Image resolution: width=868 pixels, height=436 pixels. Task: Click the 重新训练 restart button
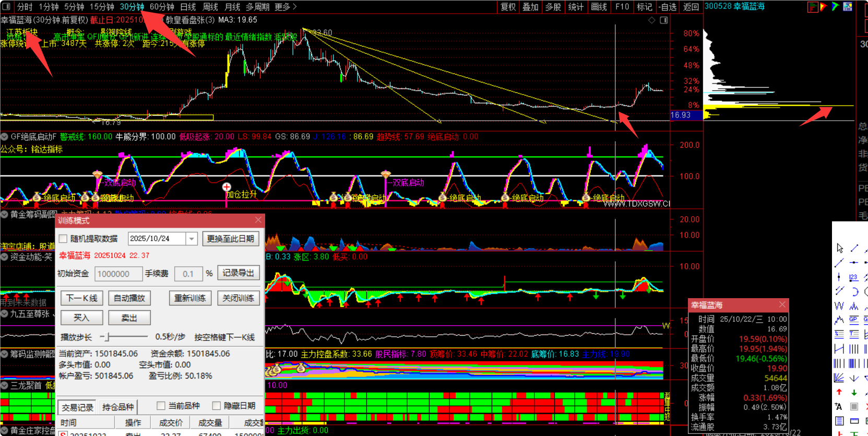[190, 298]
